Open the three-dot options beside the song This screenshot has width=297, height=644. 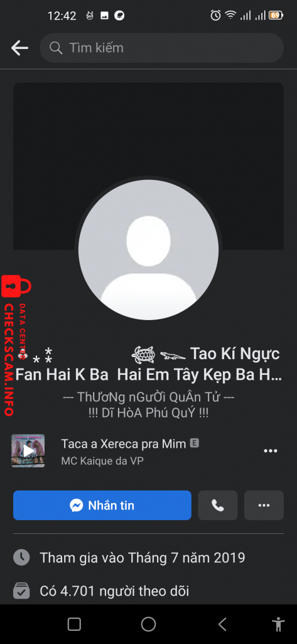pos(271,451)
